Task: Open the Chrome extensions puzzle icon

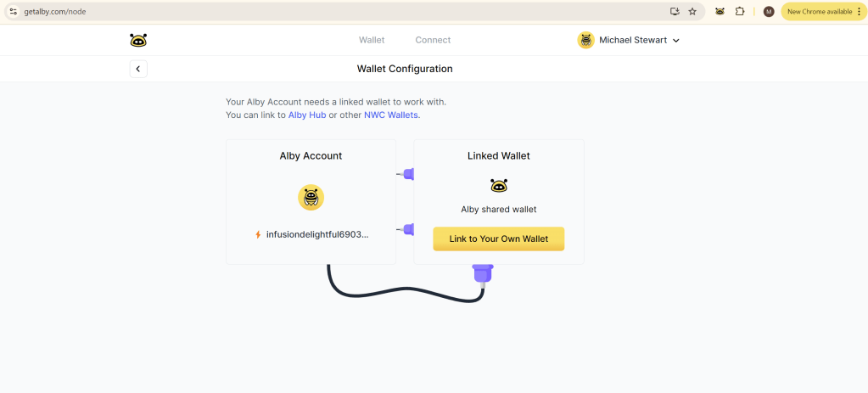Action: [x=740, y=12]
